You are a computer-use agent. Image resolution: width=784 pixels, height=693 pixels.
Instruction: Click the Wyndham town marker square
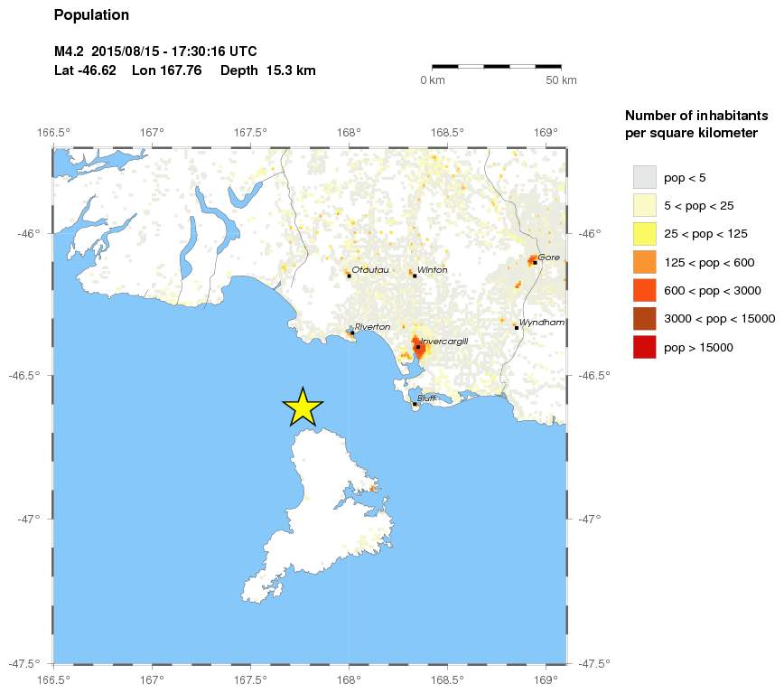517,328
